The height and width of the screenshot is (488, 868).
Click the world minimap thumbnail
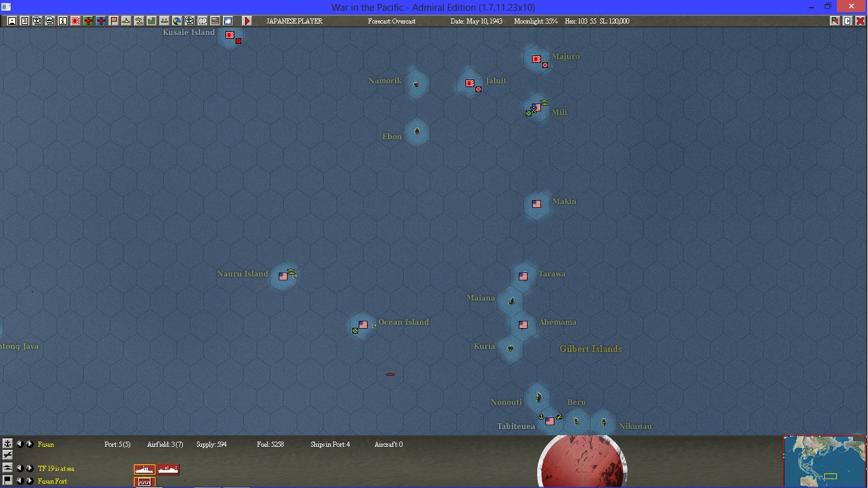(x=825, y=461)
